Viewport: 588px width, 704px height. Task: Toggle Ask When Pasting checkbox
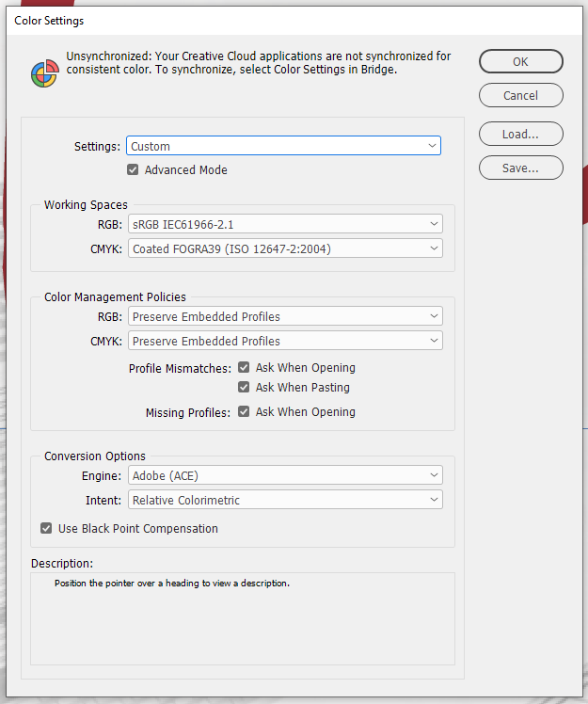(244, 387)
